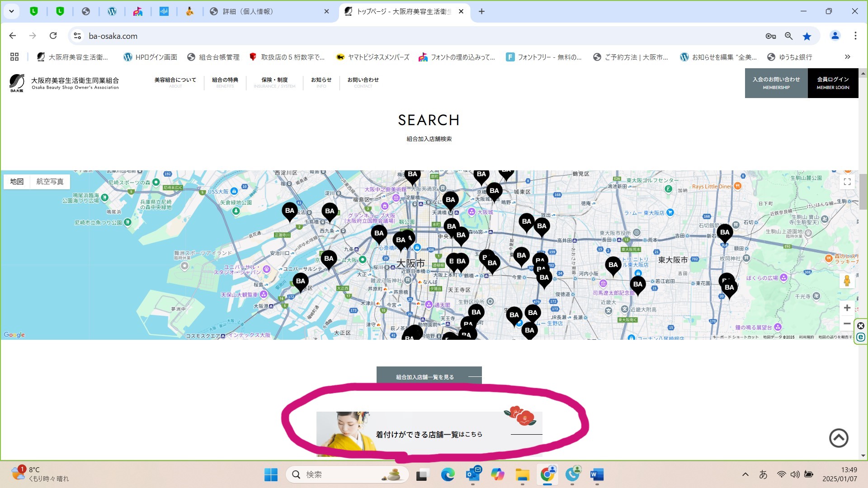The image size is (868, 488).
Task: Open Street View pegman icon
Action: 847,281
